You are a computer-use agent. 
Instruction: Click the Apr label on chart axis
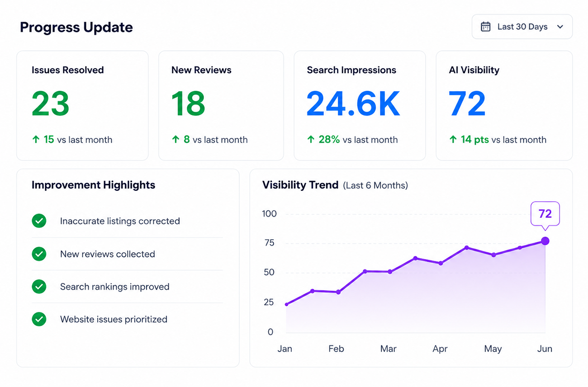[440, 349]
